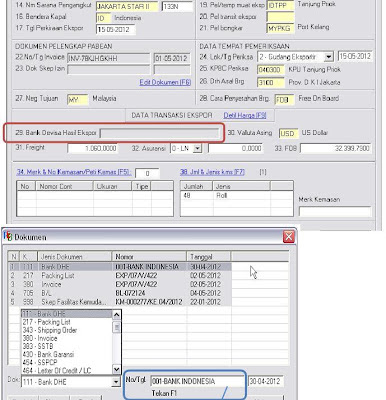Image resolution: width=386 pixels, height=400 pixels.
Task: Click the FOB value field
Action: [336, 148]
